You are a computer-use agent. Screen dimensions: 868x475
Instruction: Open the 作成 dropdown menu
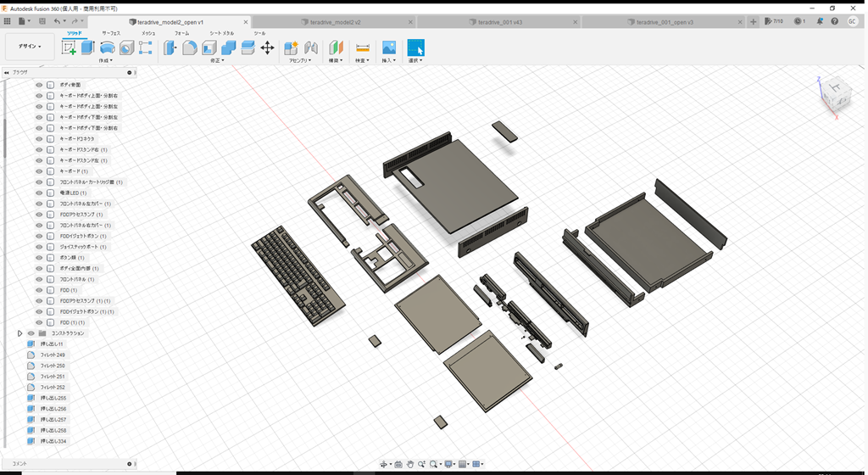[106, 61]
